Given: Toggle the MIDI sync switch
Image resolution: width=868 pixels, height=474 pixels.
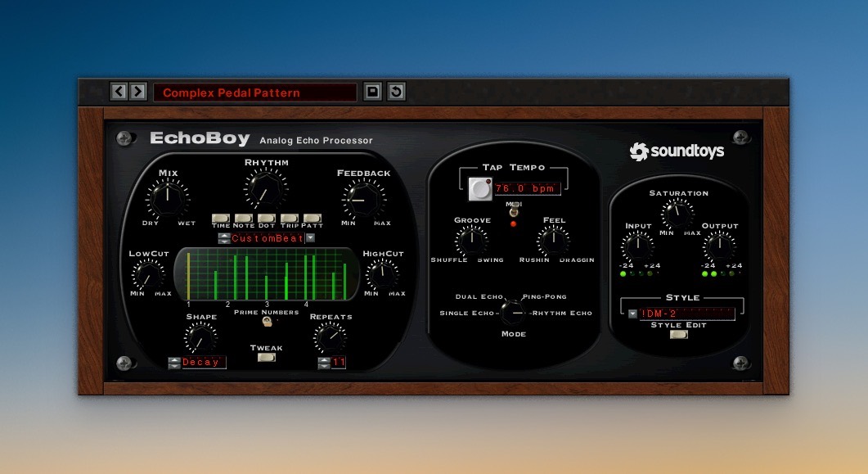Looking at the screenshot, I should click(x=514, y=213).
